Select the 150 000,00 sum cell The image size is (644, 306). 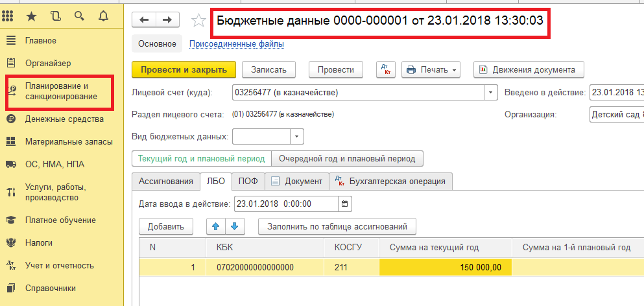(x=446, y=267)
